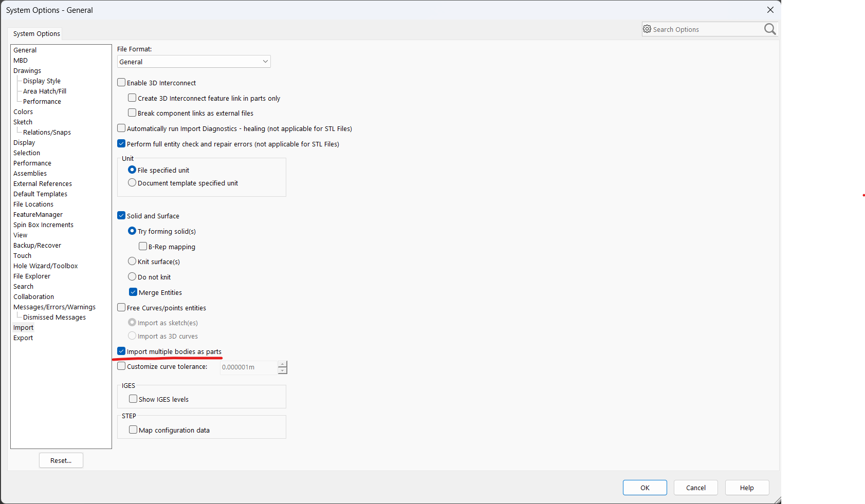
Task: Open Messages/Errors/Warnings options
Action: pos(54,307)
